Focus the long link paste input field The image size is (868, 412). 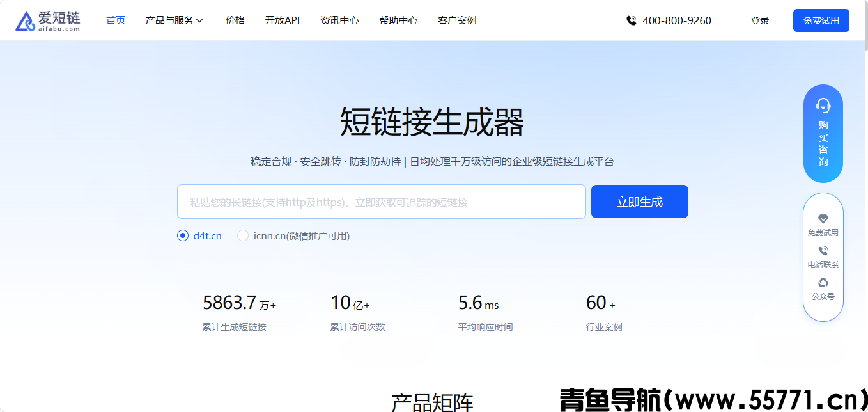click(382, 202)
